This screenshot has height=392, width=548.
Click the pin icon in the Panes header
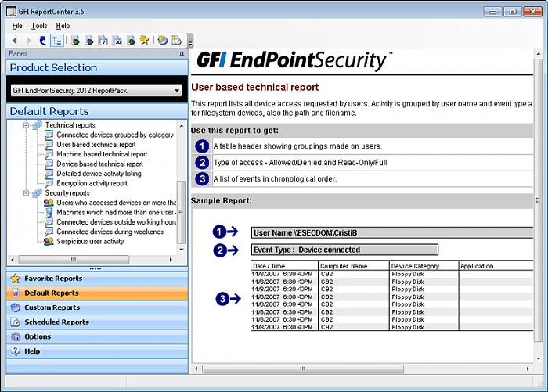point(182,54)
